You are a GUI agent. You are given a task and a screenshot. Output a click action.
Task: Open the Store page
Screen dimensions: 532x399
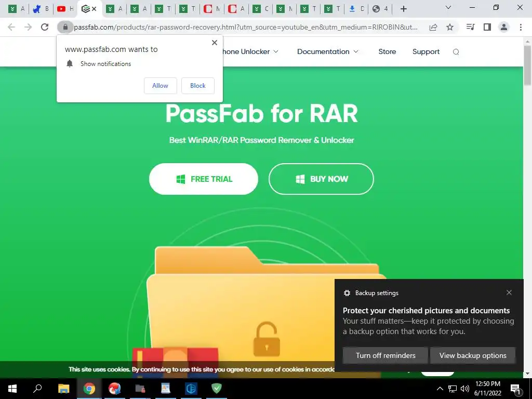pyautogui.click(x=387, y=51)
